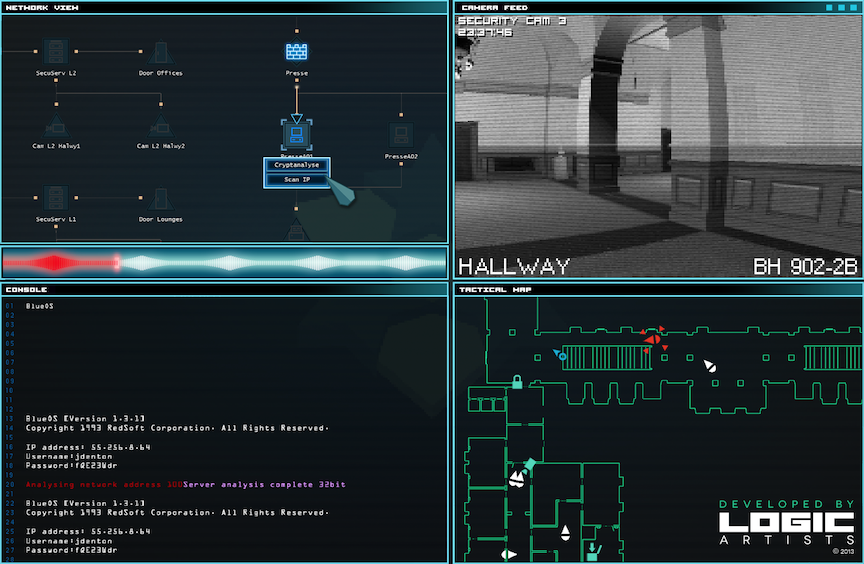Click the last square in Camera Feed header

tap(853, 7)
